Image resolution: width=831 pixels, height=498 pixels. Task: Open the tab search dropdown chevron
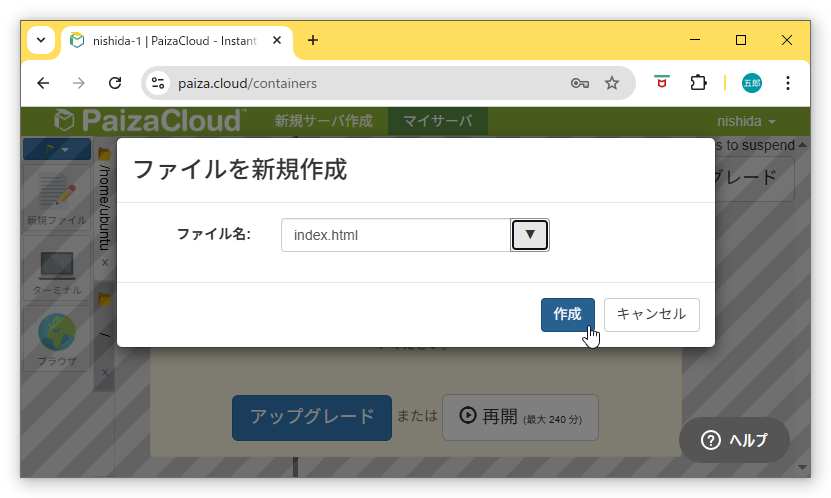pos(41,40)
